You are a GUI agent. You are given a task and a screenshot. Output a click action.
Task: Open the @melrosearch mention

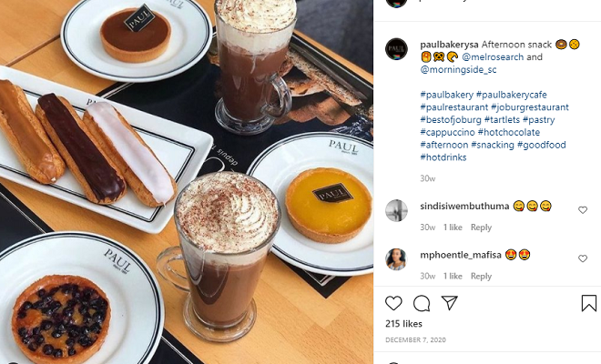click(x=493, y=57)
